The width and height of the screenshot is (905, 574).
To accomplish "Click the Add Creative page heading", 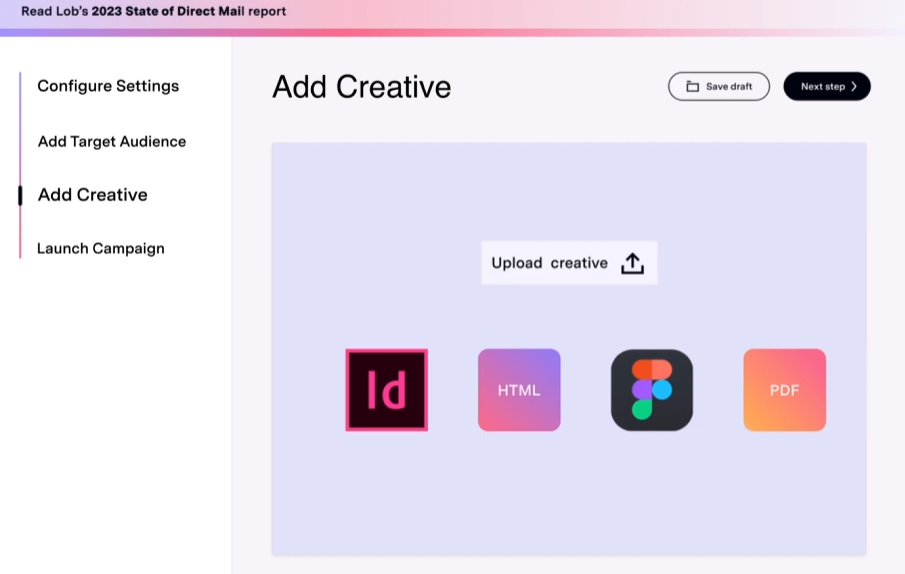I will tap(361, 87).
